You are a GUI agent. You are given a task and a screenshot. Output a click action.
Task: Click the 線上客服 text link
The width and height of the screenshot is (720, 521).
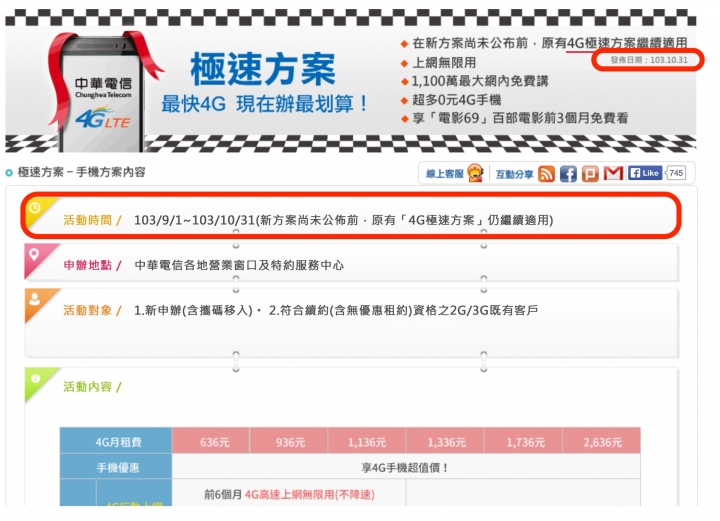[444, 174]
